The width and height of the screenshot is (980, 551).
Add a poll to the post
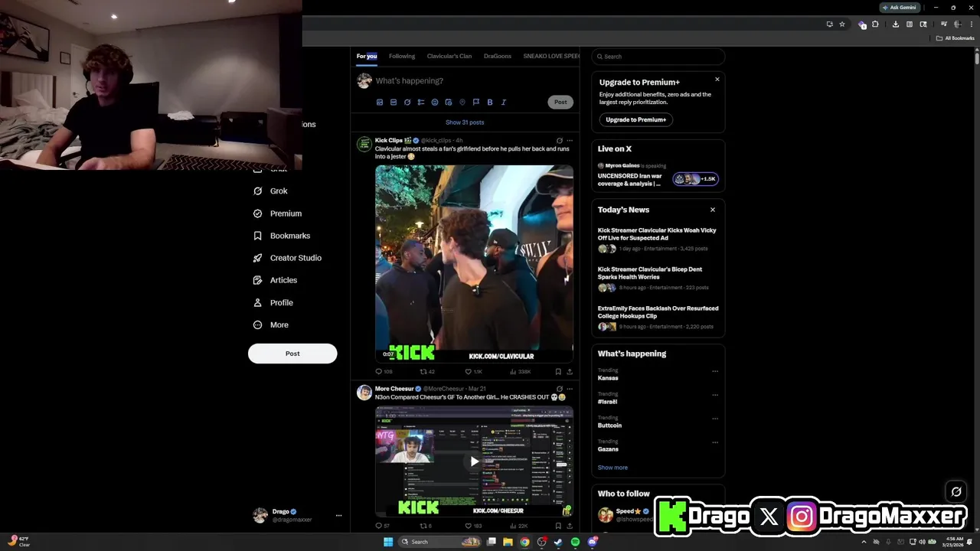click(x=421, y=102)
